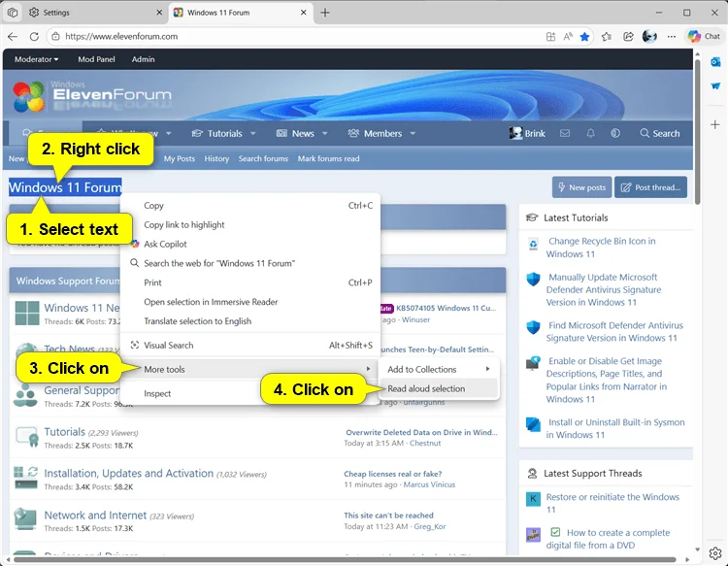This screenshot has height=566, width=728.
Task: Expand the Moderator dropdown
Action: click(x=36, y=59)
